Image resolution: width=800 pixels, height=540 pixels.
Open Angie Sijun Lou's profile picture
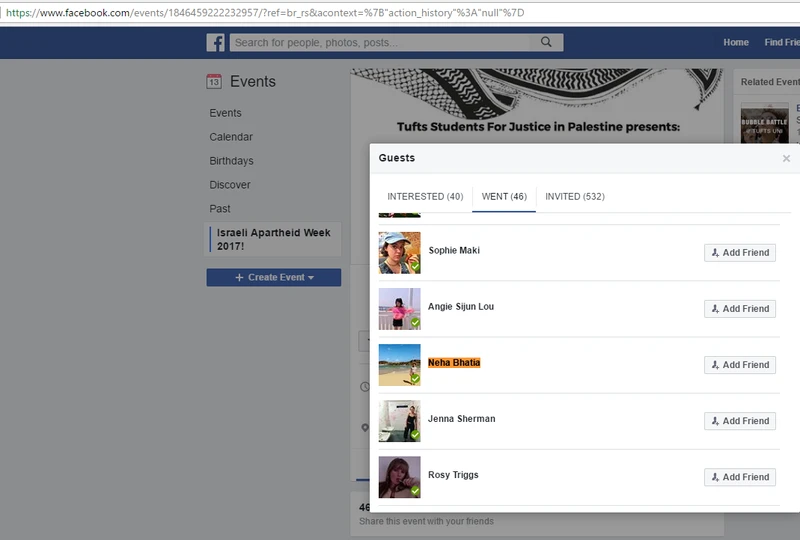[399, 309]
